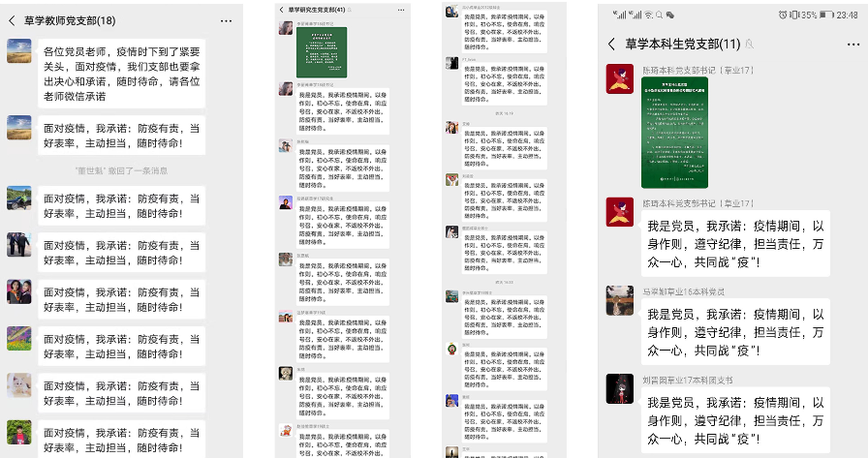Image resolution: width=868 pixels, height=458 pixels.
Task: Tap the title 草学教师党支部(18)
Action: pos(70,21)
